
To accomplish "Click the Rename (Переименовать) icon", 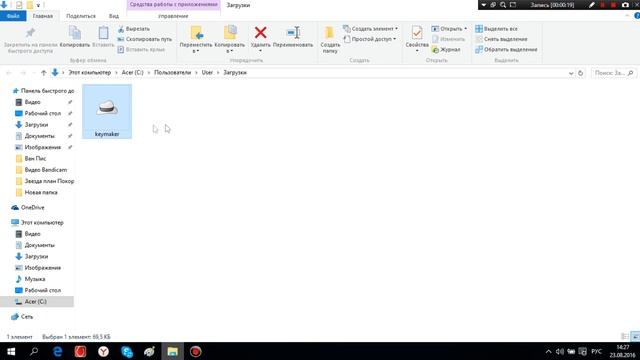I will pyautogui.click(x=293, y=33).
